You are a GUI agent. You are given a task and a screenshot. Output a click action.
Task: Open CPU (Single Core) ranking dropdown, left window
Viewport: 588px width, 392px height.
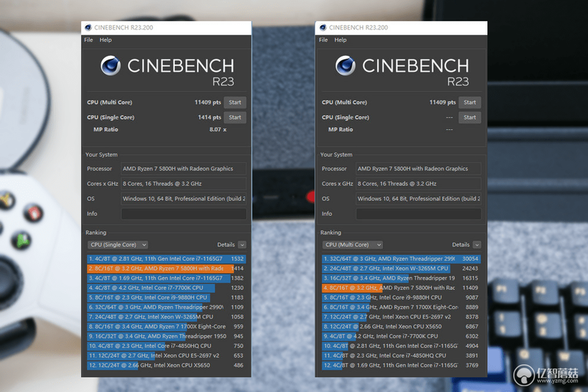[118, 244]
